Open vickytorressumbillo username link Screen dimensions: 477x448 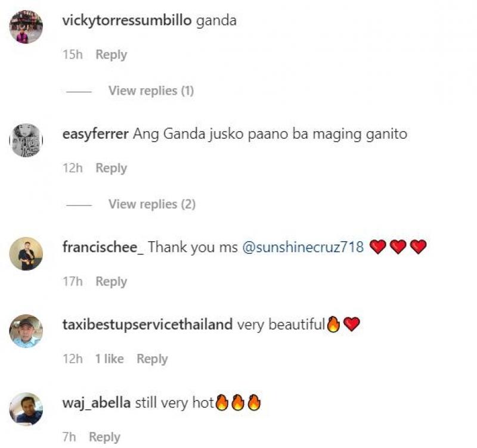[127, 21]
